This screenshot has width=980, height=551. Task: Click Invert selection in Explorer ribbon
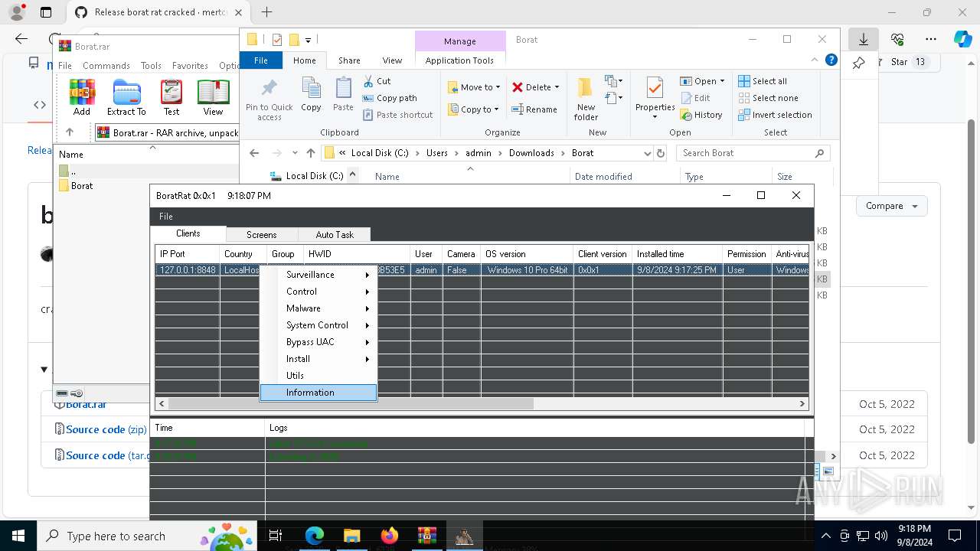(775, 115)
